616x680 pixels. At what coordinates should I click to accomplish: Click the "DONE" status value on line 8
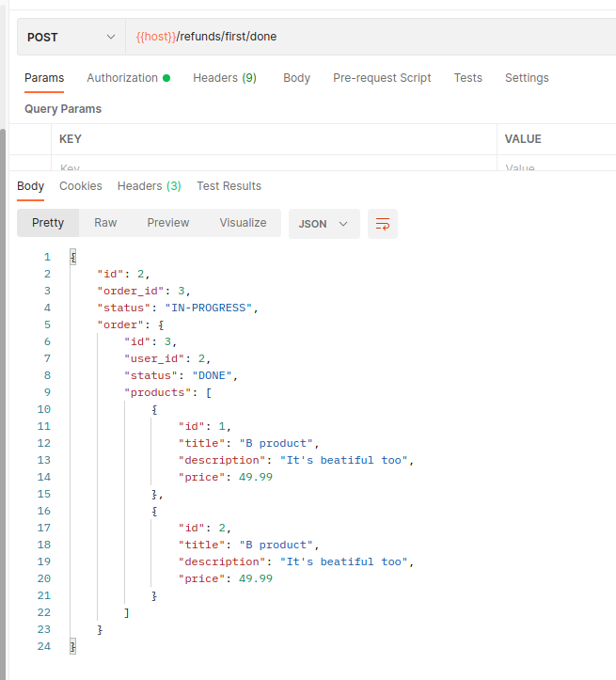tap(212, 375)
